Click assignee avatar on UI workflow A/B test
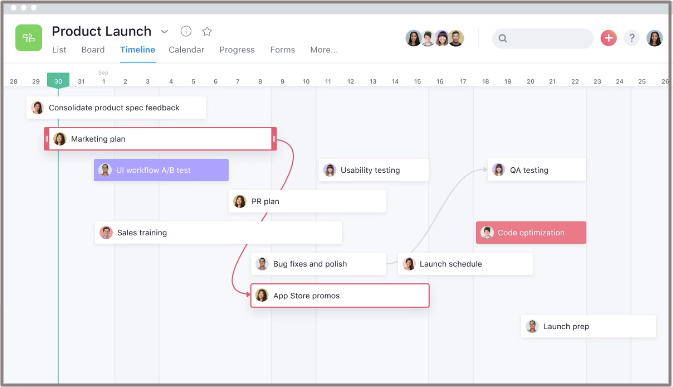This screenshot has height=387, width=673. point(105,170)
